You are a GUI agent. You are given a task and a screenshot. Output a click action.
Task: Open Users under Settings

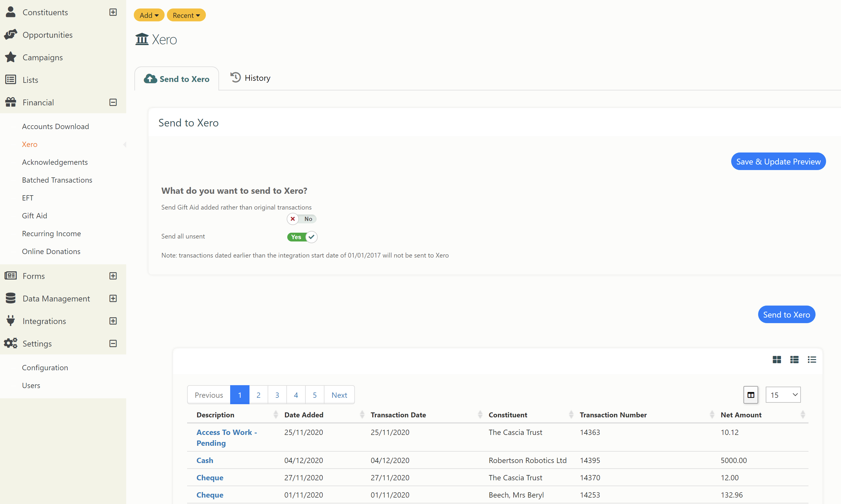pos(31,385)
